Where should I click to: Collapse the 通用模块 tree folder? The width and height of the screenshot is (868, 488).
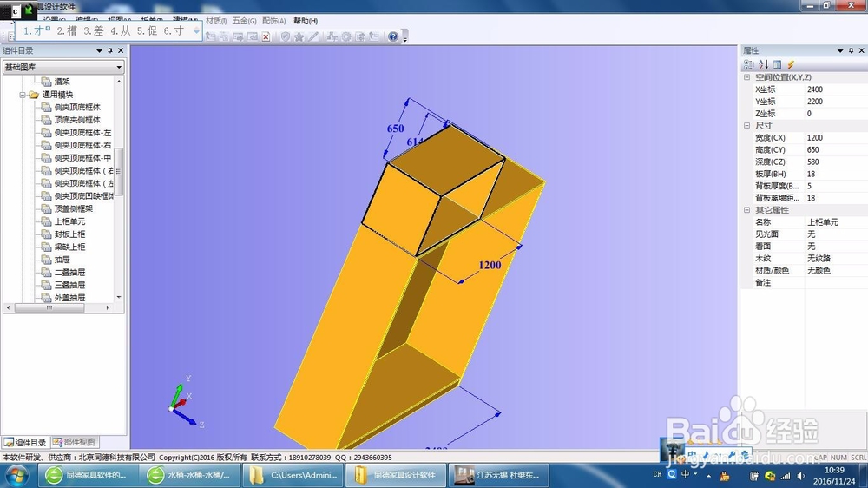(23, 95)
